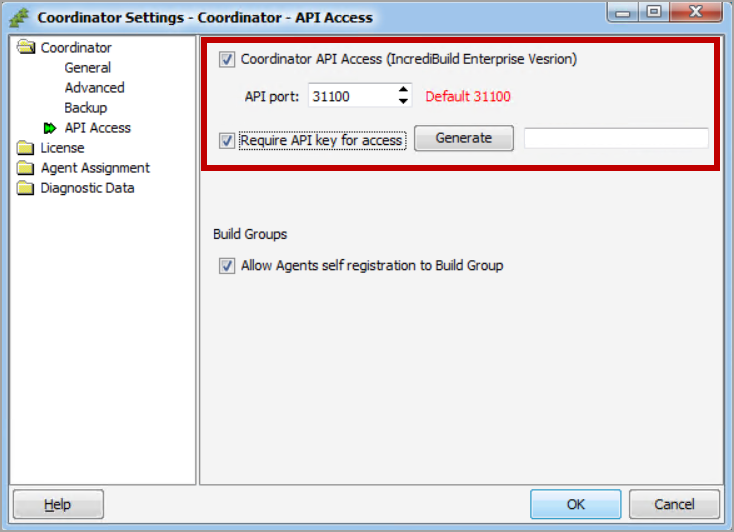Click the Agent Assignment folder icon
734x532 pixels.
[x=25, y=168]
